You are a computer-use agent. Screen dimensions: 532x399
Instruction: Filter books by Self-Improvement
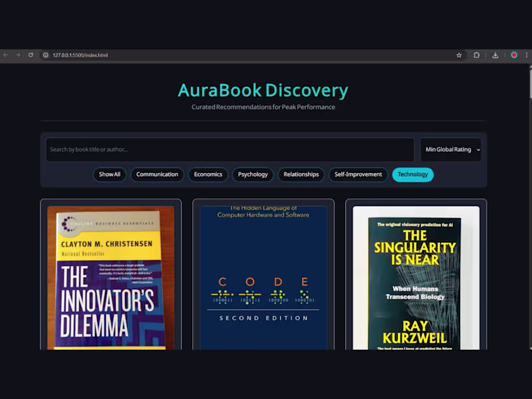[x=358, y=174]
